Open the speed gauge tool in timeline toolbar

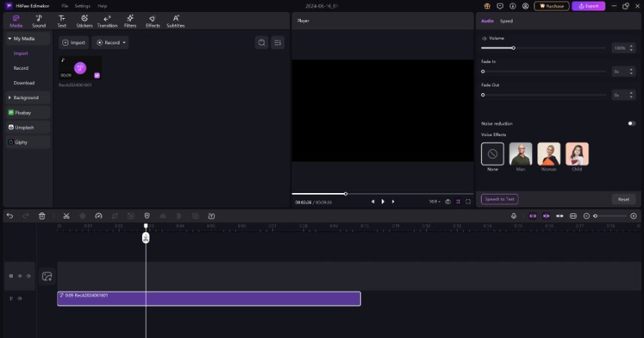[x=98, y=216]
